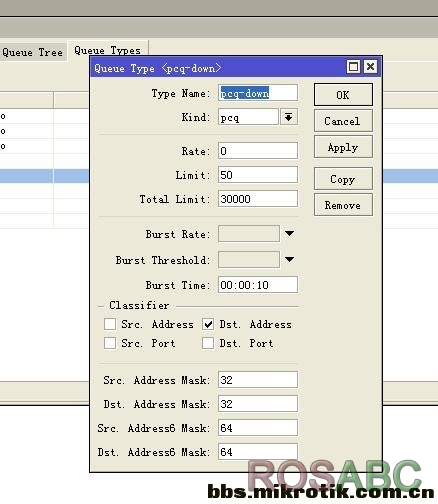Image resolution: width=438 pixels, height=504 pixels.
Task: Enable the Src. Address classifier checkbox
Action: [110, 324]
